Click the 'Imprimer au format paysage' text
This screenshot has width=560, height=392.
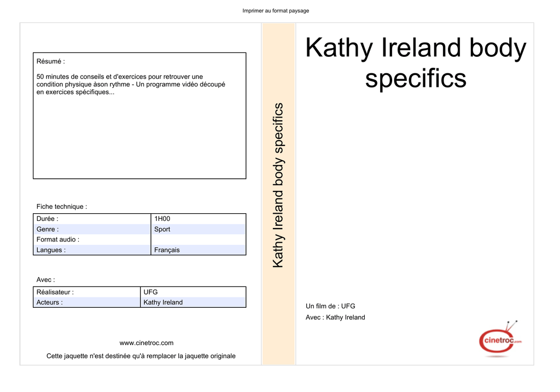pos(276,11)
